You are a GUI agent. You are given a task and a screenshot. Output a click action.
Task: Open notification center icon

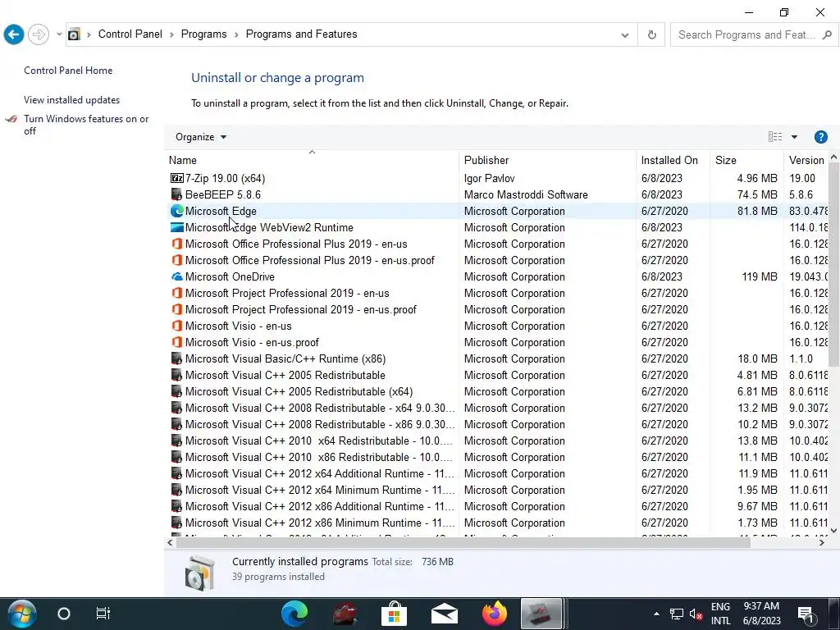806,614
